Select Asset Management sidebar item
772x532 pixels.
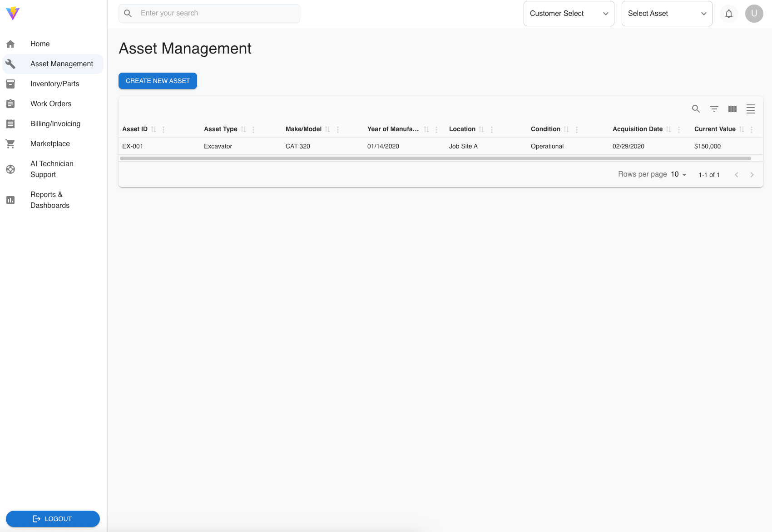pos(53,64)
